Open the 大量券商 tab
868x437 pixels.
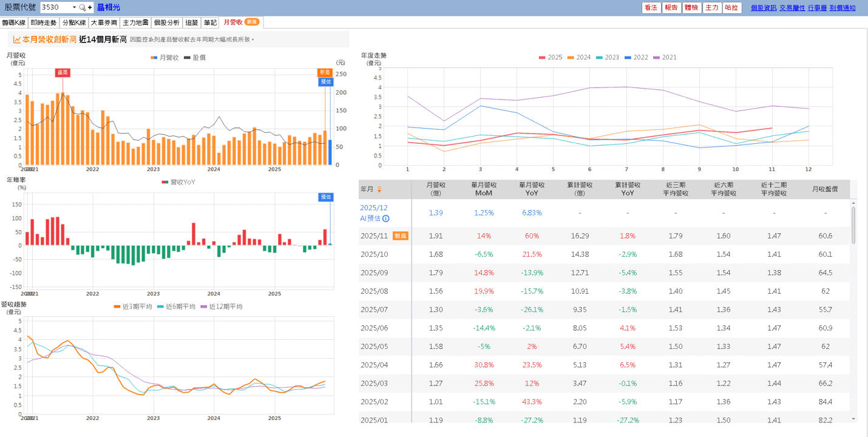104,22
